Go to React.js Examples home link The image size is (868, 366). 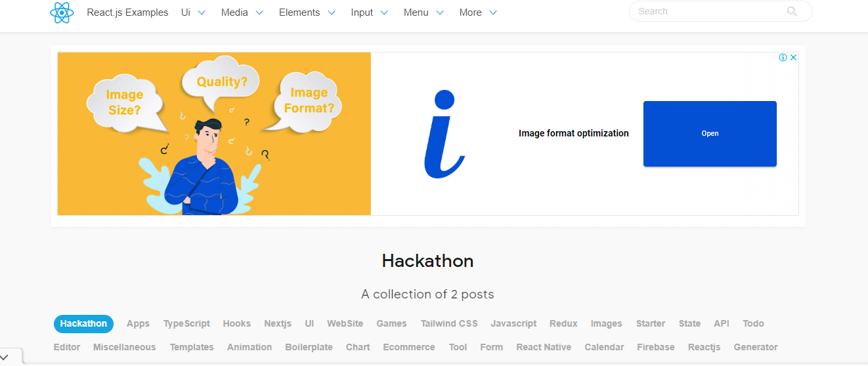127,12
